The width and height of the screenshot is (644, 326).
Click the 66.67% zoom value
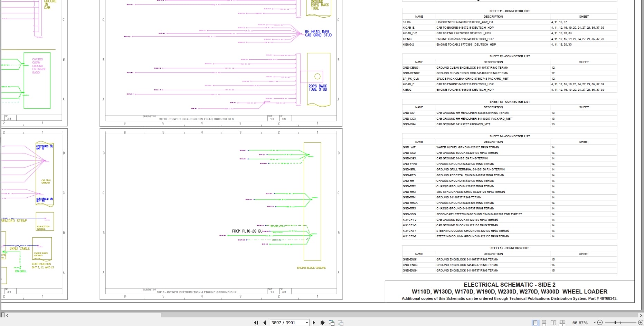point(580,323)
